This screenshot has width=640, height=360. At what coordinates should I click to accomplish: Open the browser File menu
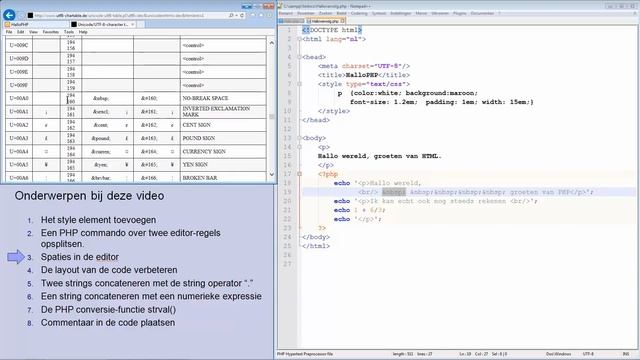click(9, 32)
